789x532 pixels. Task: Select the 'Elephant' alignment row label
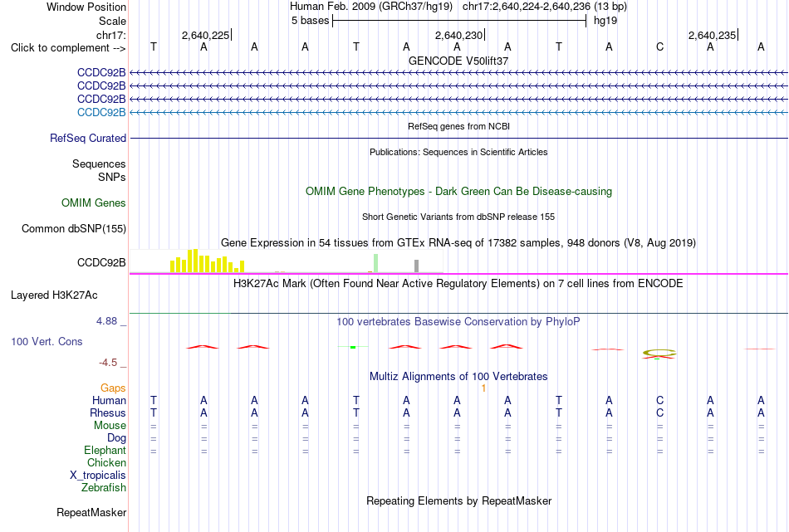pyautogui.click(x=105, y=450)
